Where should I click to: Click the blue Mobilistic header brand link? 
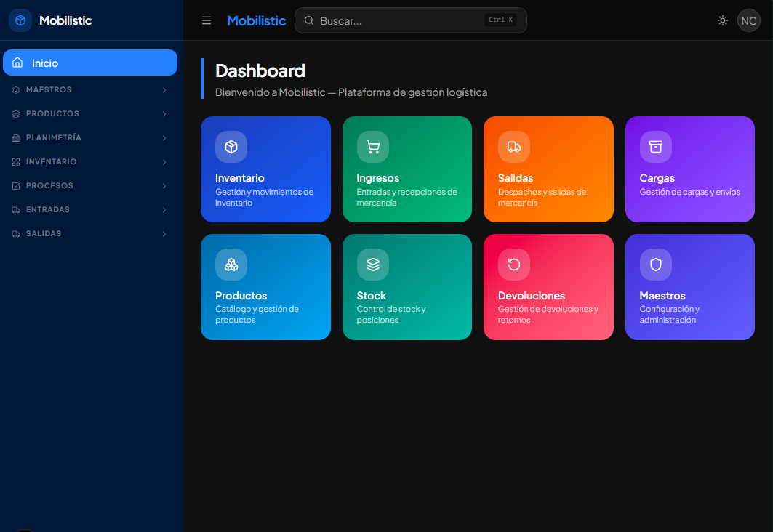pyautogui.click(x=257, y=20)
